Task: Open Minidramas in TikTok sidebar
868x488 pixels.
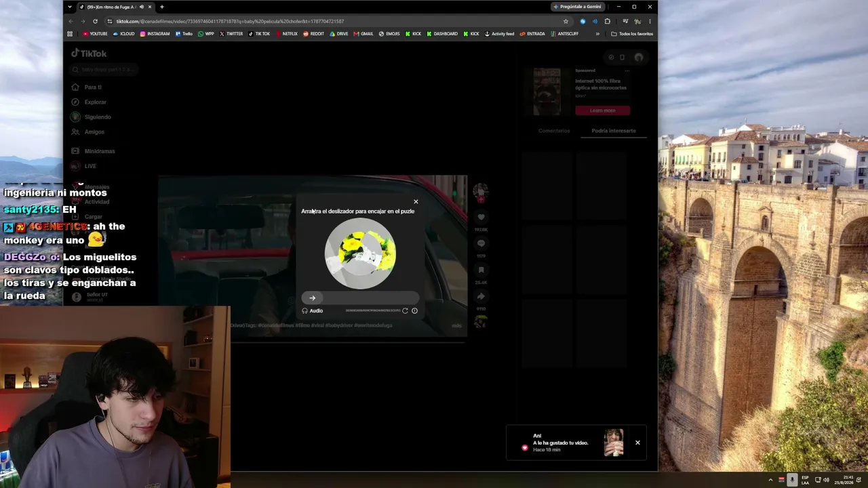Action: (x=93, y=151)
